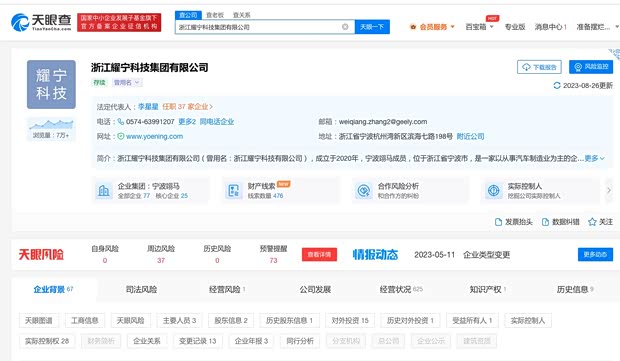Click the 历史风险 count 0
This screenshot has width=620, height=361.
217,261
